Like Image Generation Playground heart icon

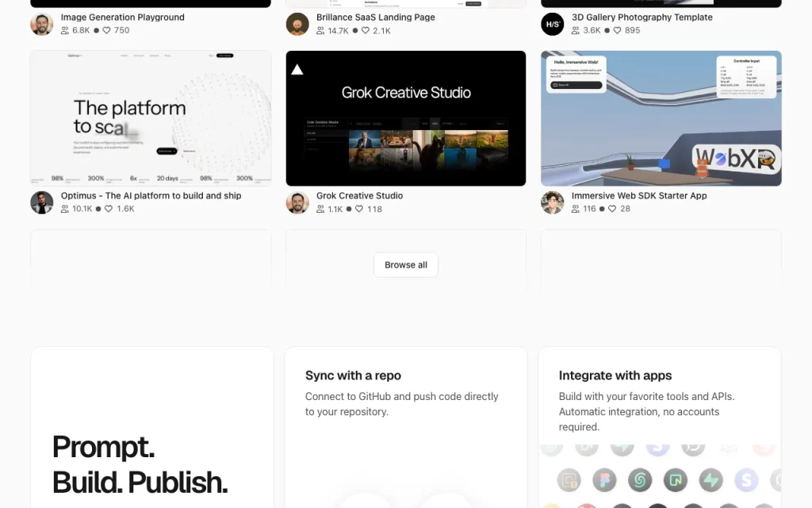click(106, 31)
